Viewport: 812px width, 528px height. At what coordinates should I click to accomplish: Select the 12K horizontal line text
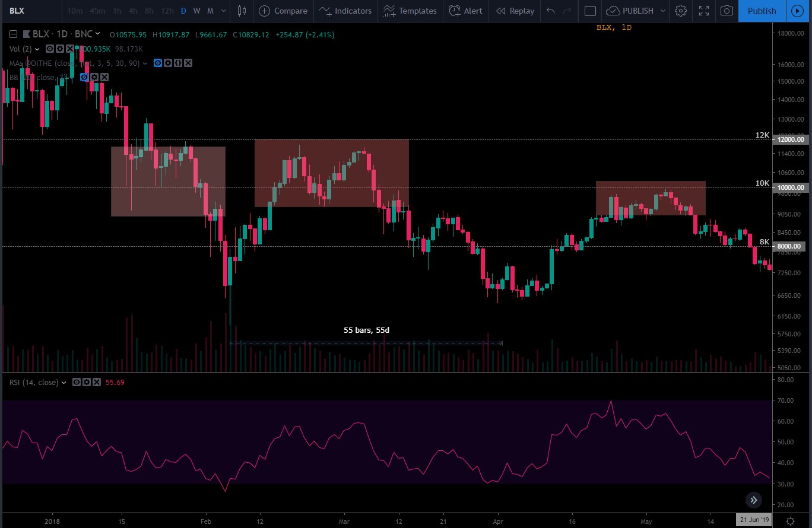(x=762, y=135)
